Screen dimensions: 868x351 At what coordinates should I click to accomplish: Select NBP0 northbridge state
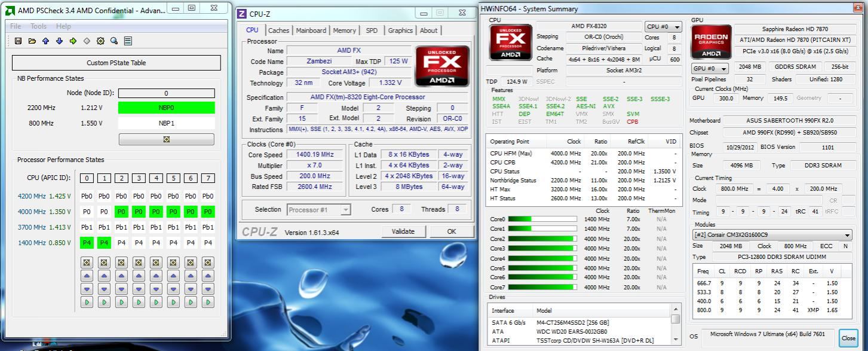[x=166, y=108]
